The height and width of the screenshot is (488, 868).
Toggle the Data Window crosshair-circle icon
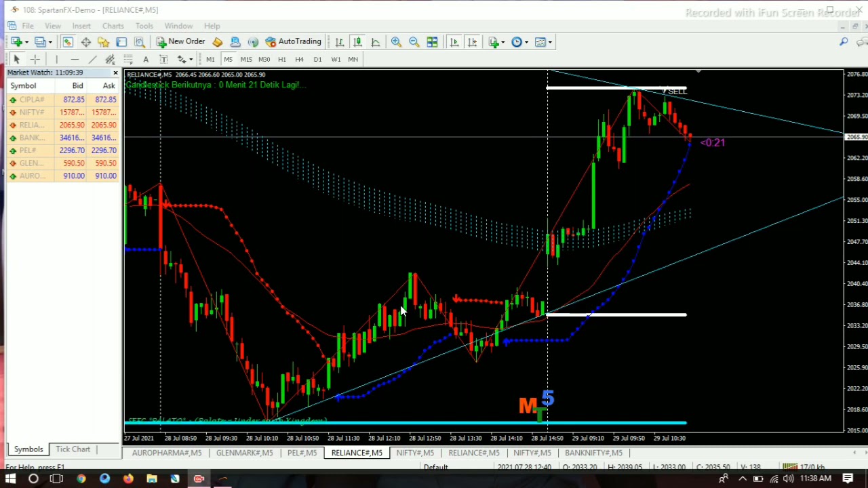[86, 42]
